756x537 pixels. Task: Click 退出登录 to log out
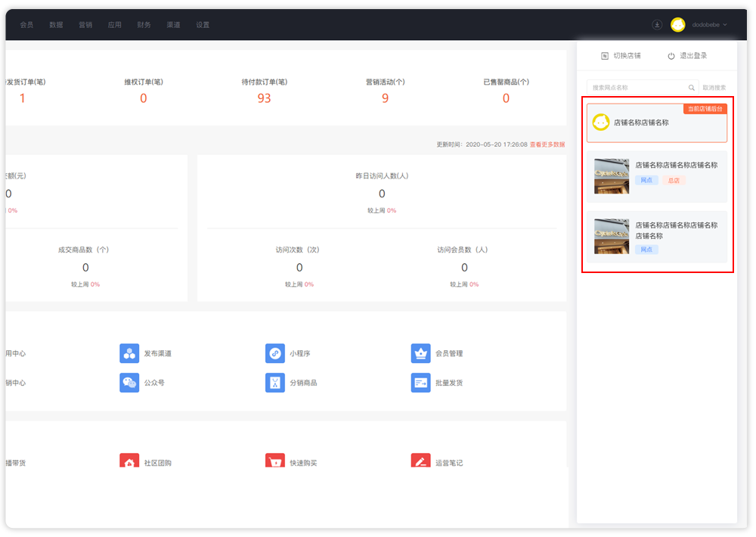tap(687, 56)
